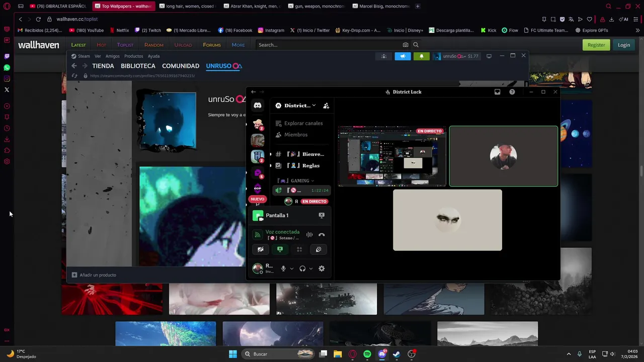The width and height of the screenshot is (644, 362).
Task: Reload the wallhaven browser page
Action: 38,19
